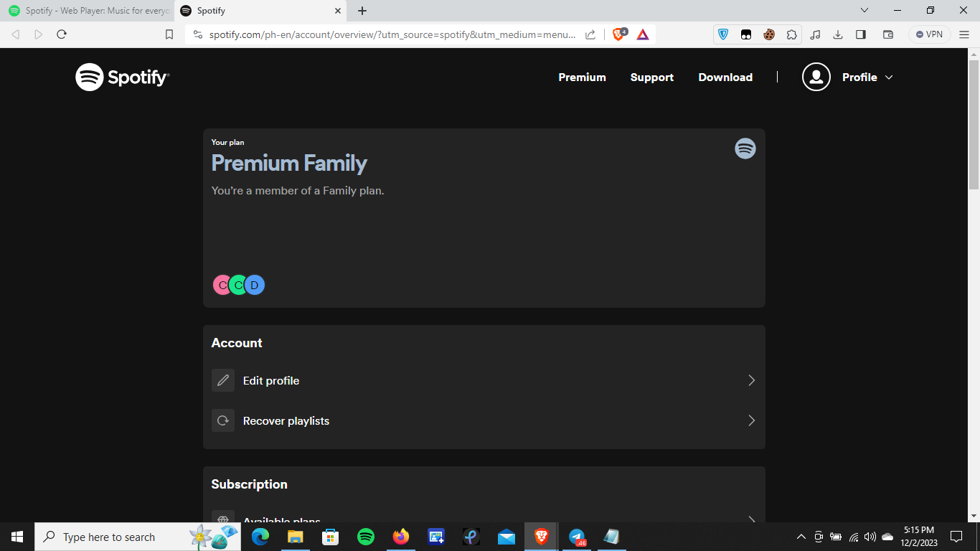Click the page vertical scrollbar thumb

click(x=974, y=124)
